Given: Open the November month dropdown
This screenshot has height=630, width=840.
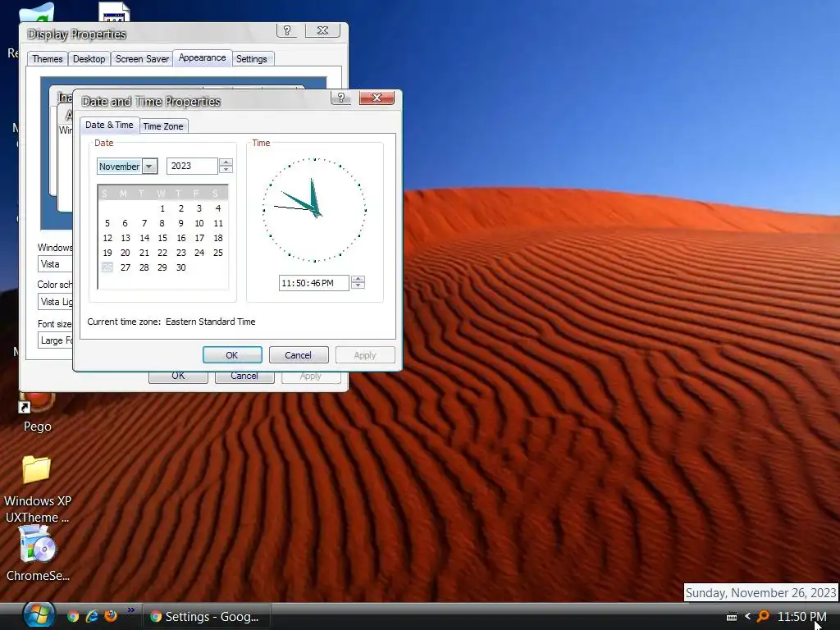Looking at the screenshot, I should pyautogui.click(x=149, y=167).
